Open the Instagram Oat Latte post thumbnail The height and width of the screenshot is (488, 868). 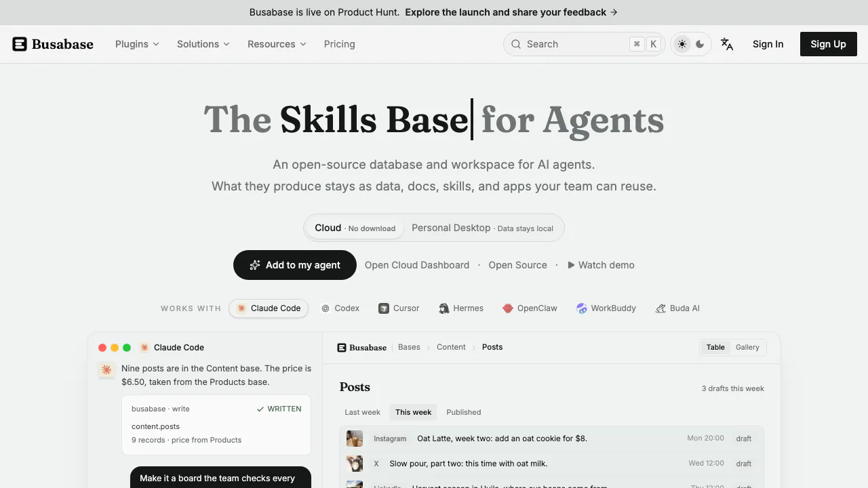(355, 439)
